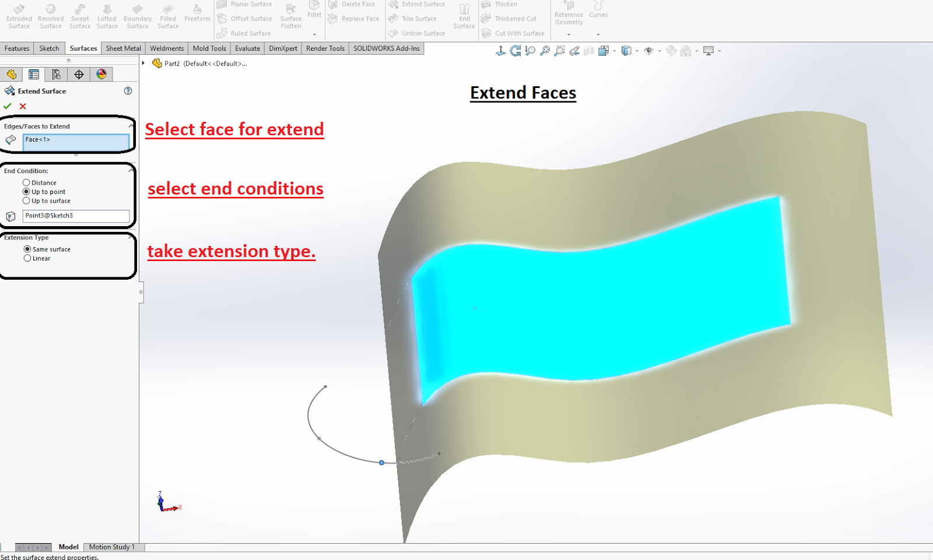The height and width of the screenshot is (560, 933).
Task: Select the Freeform surface tool
Action: [x=197, y=13]
